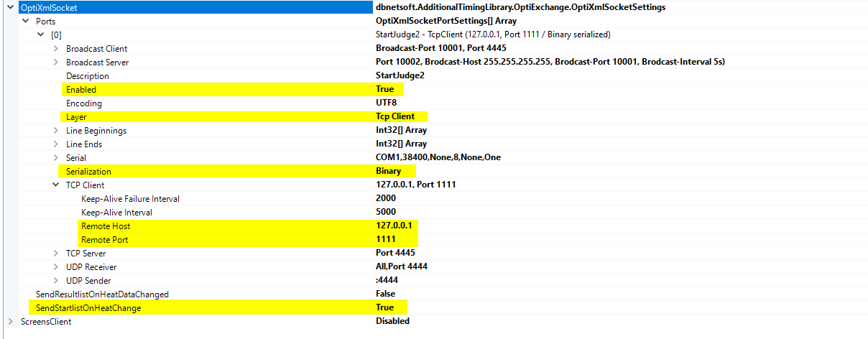Expand the Serial settings node

click(x=56, y=158)
